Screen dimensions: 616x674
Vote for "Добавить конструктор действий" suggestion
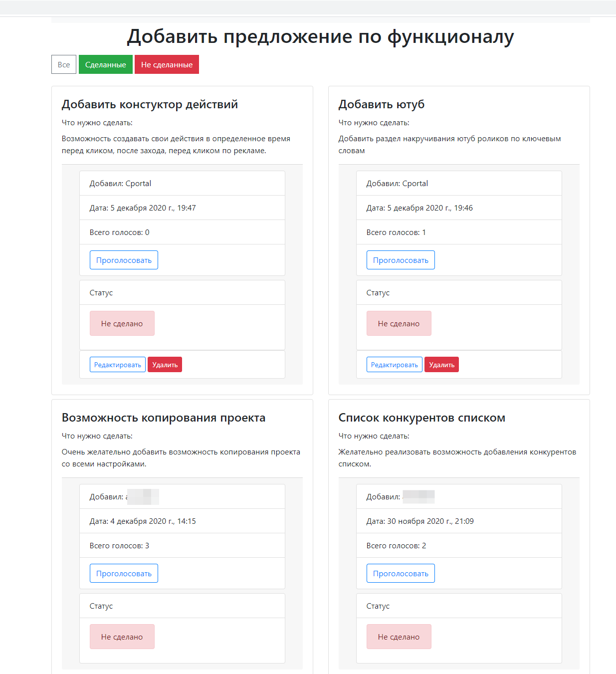click(124, 260)
